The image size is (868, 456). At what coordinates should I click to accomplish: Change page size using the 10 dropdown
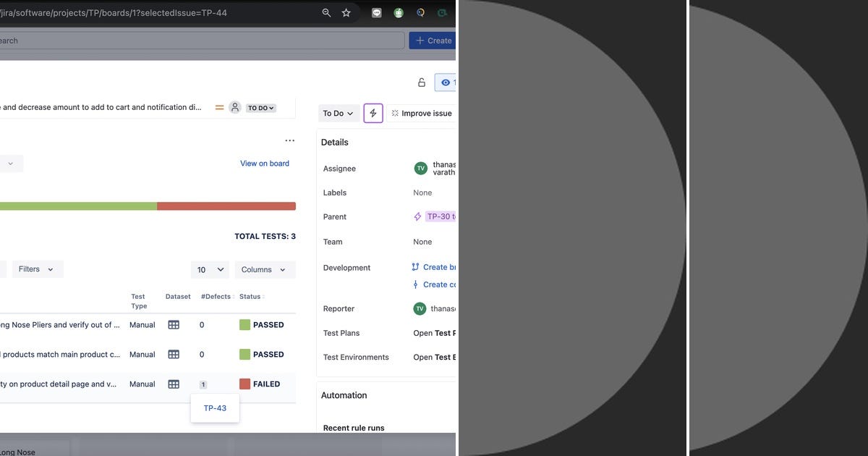click(210, 269)
